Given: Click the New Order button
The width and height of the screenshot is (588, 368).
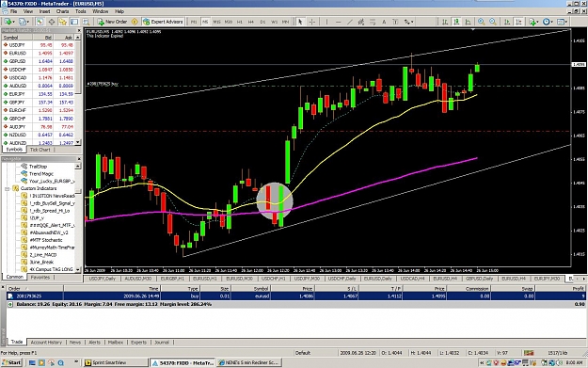Looking at the screenshot, I should click(x=113, y=22).
